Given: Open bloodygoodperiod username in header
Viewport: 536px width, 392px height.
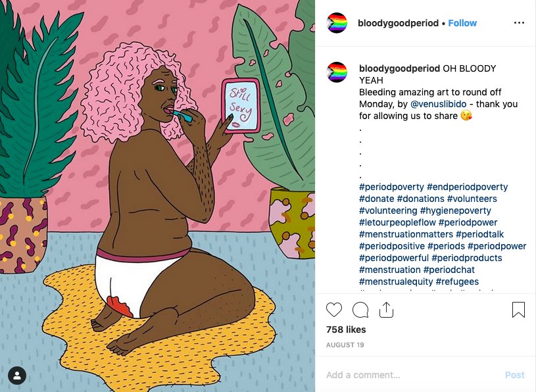Looking at the screenshot, I should [x=398, y=23].
